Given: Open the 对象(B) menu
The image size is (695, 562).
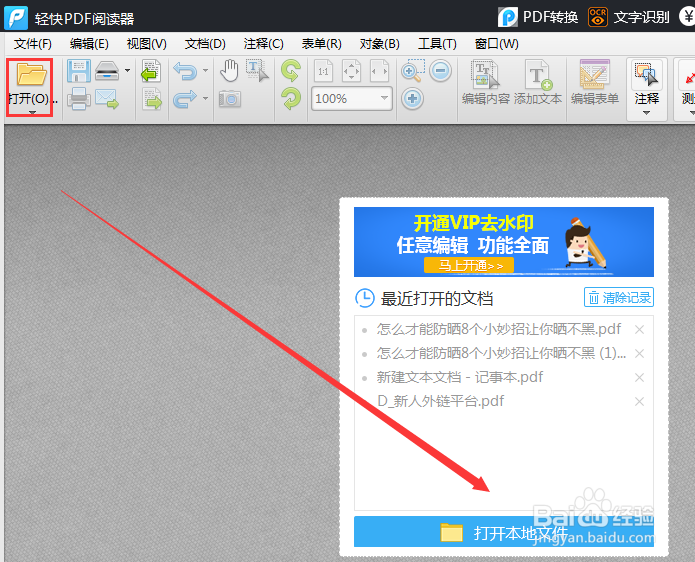Looking at the screenshot, I should point(380,44).
